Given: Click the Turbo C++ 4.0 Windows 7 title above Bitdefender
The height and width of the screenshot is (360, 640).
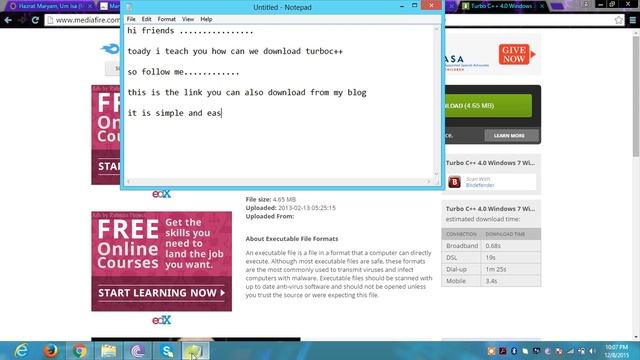Looking at the screenshot, I should [x=490, y=163].
